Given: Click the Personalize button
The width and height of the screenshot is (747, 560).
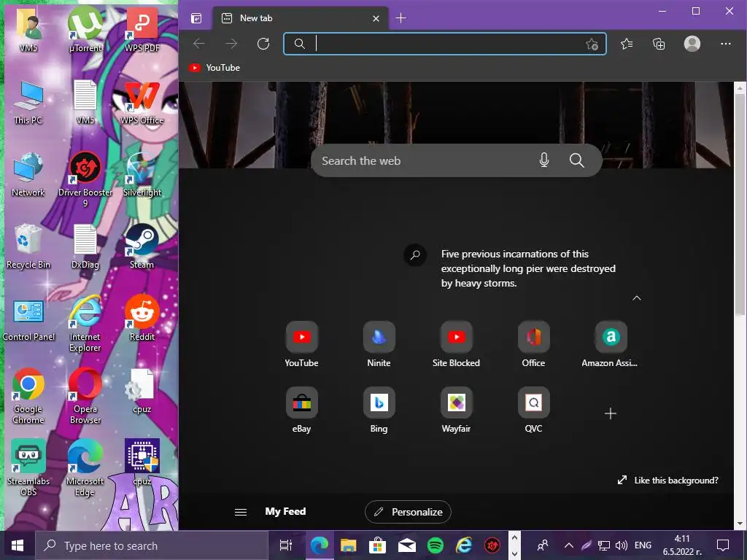Looking at the screenshot, I should coord(408,512).
